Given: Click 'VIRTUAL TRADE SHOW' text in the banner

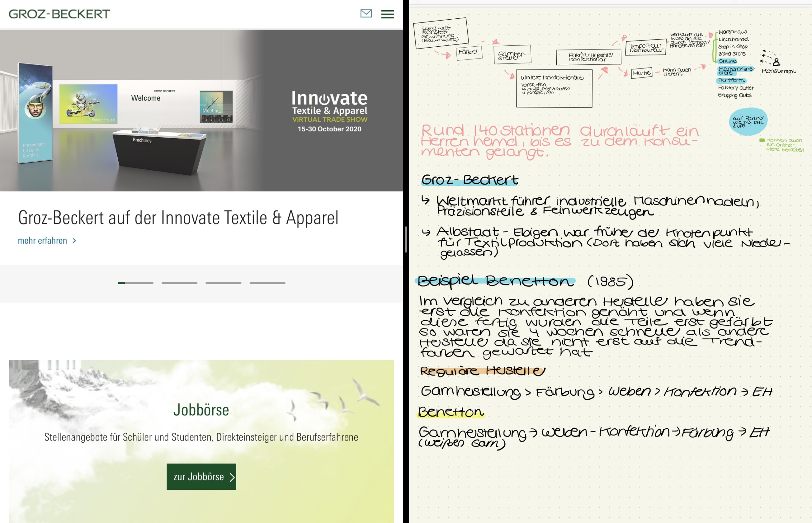Looking at the screenshot, I should [330, 120].
